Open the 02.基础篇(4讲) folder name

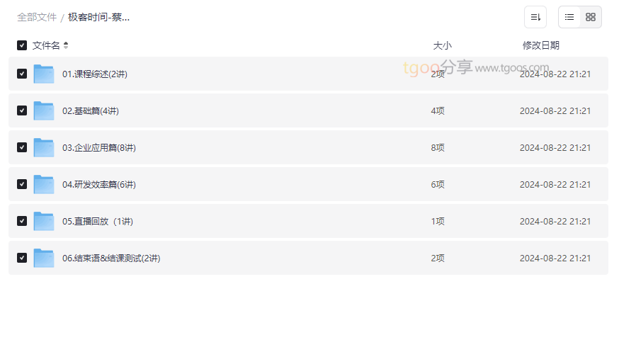click(91, 110)
